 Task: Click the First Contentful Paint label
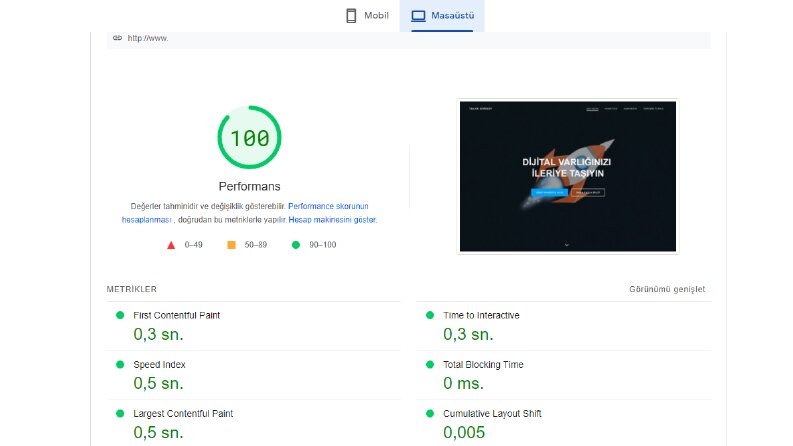pyautogui.click(x=177, y=316)
